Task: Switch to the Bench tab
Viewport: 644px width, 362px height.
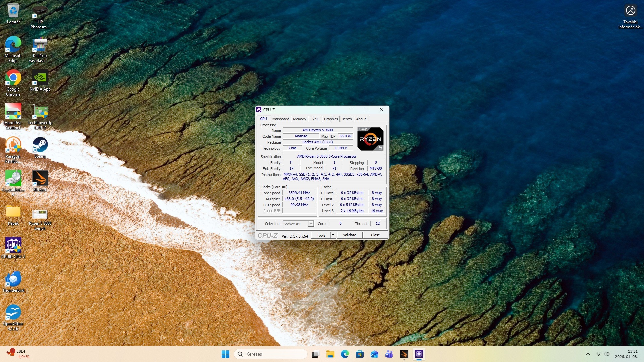Action: pos(346,119)
